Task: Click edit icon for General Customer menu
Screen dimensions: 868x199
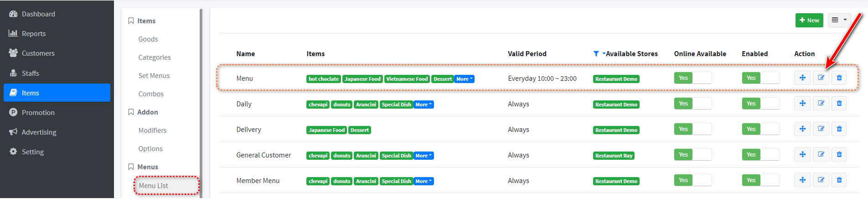Action: click(821, 155)
